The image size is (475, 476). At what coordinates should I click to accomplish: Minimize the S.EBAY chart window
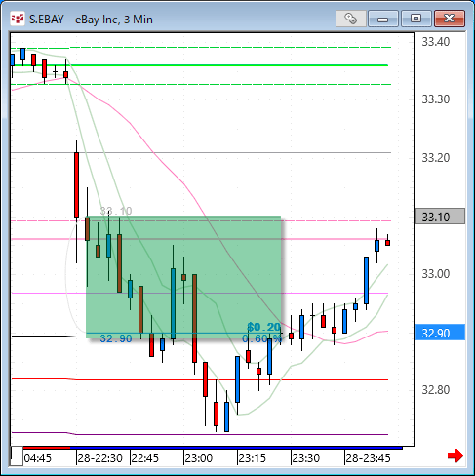[x=383, y=19]
